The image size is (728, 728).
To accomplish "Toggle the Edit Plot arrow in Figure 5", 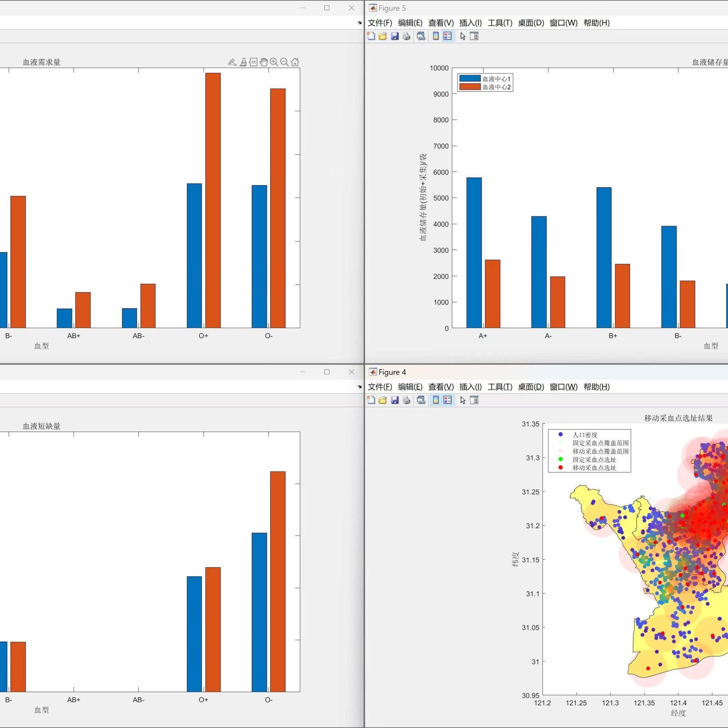I will click(x=463, y=36).
